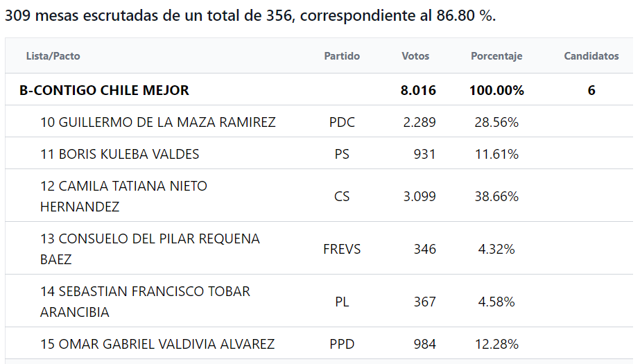Select candidate Sebastian Francisco Tobar Arancibia

145,302
